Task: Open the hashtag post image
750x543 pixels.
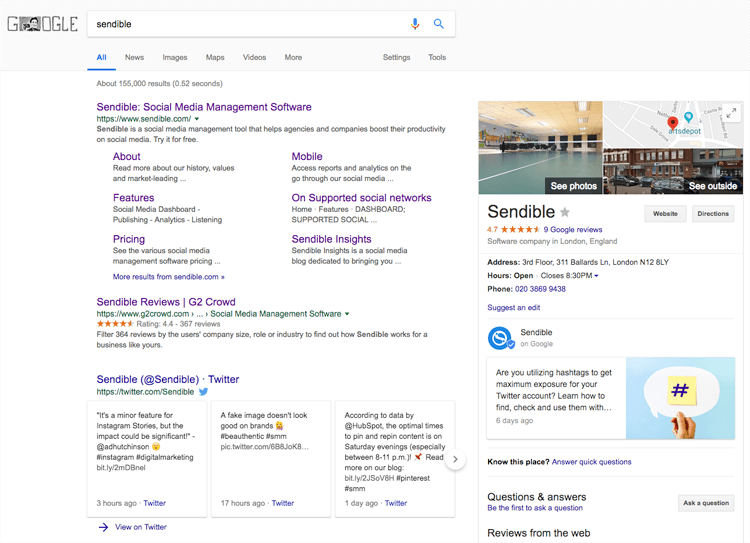Action: coord(681,398)
